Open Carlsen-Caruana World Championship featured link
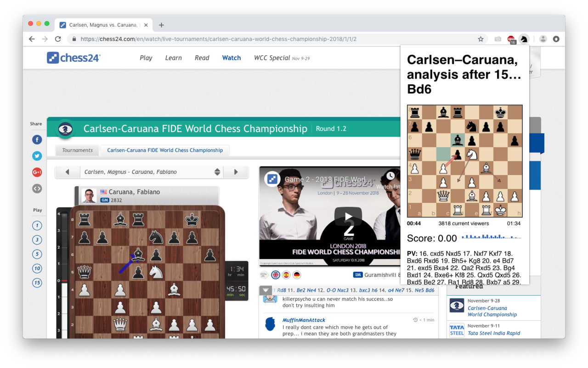This screenshot has height=368, width=588. [x=492, y=311]
